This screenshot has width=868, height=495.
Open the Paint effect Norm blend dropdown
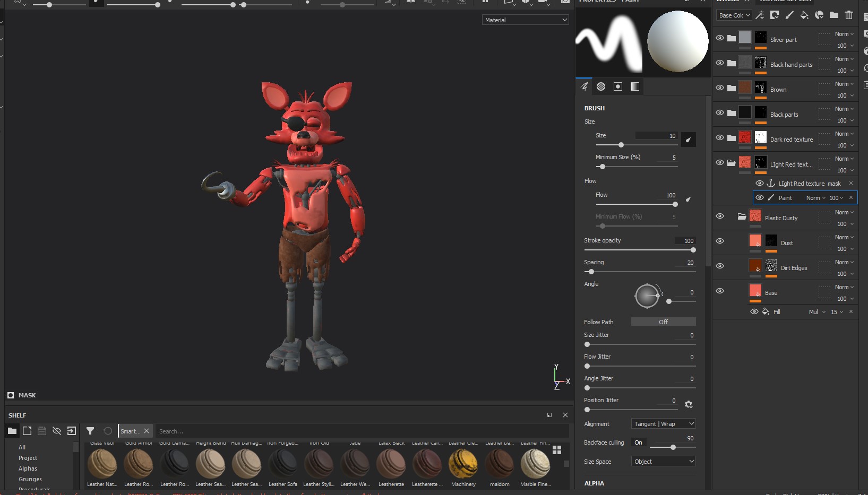[815, 198]
